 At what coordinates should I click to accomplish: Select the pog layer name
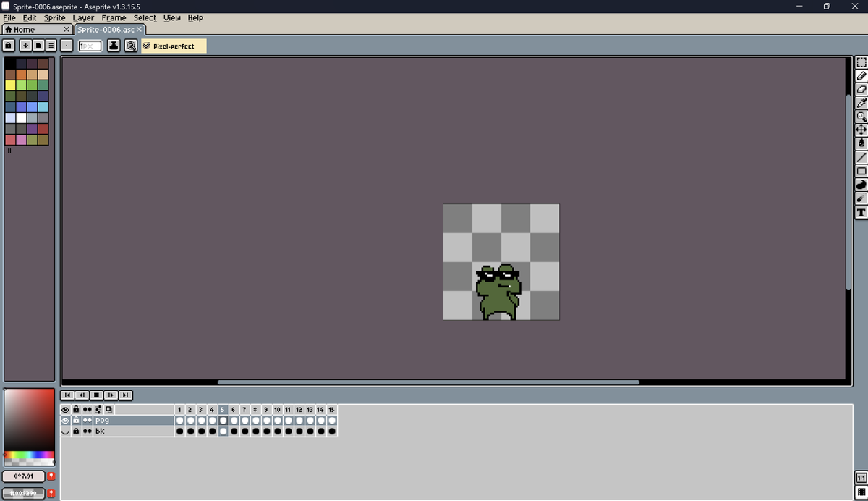point(133,420)
